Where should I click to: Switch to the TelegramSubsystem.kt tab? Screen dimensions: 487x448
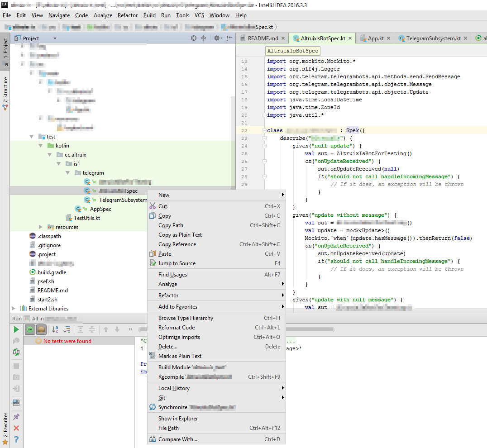click(433, 38)
